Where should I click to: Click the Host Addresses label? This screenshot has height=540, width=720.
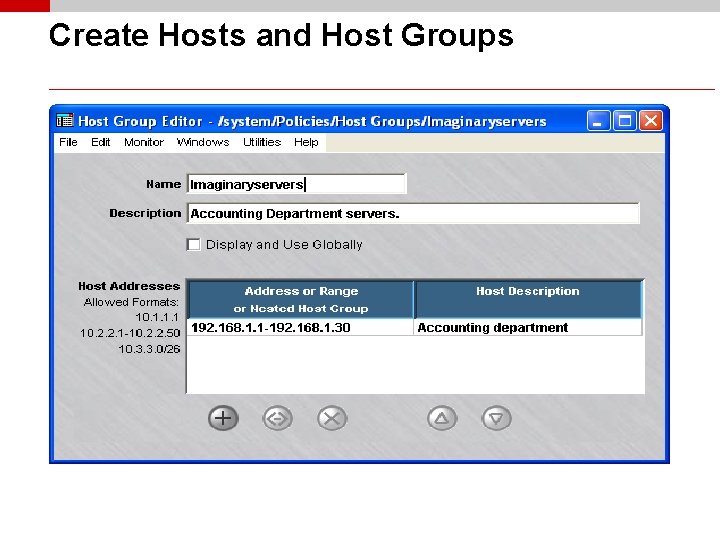click(129, 286)
